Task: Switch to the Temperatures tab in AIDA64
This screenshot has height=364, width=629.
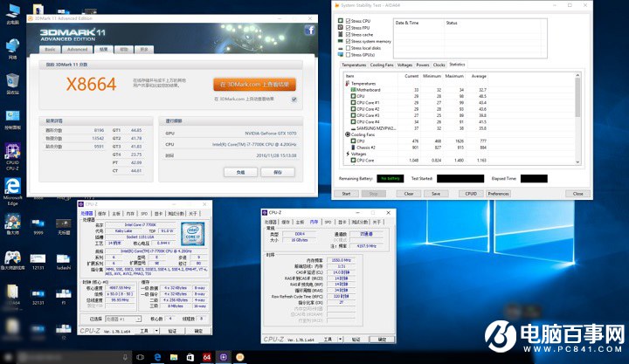Action: click(x=354, y=65)
